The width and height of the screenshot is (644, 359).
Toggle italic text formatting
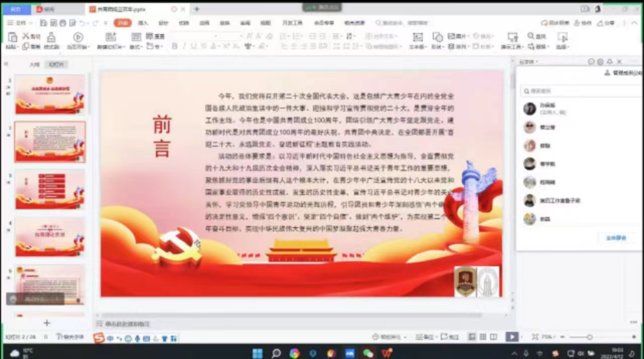click(184, 46)
